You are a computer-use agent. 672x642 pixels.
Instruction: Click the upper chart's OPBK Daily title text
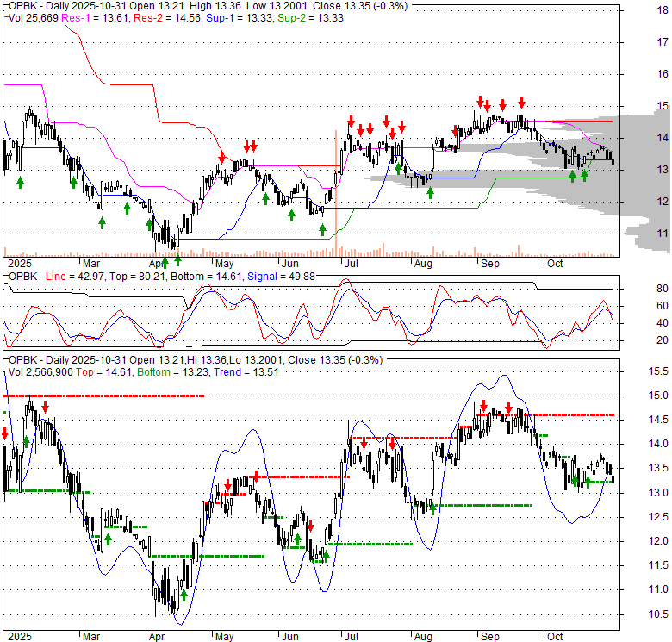[x=208, y=6]
